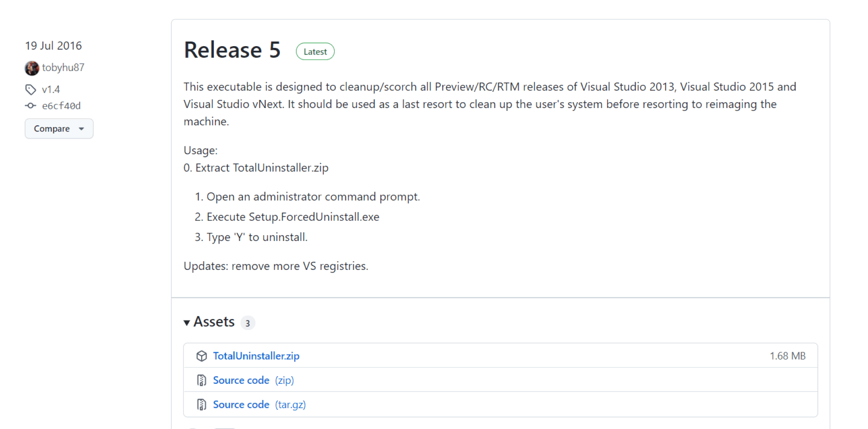Click the Assets count badge showing 3
The width and height of the screenshot is (868, 429).
248,323
